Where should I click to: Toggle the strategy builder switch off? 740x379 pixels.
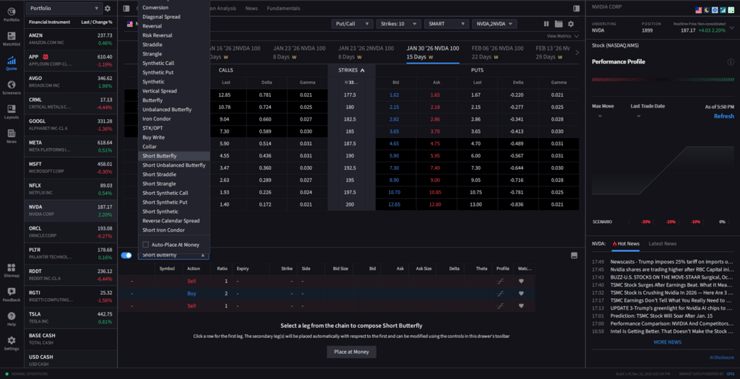(x=126, y=255)
